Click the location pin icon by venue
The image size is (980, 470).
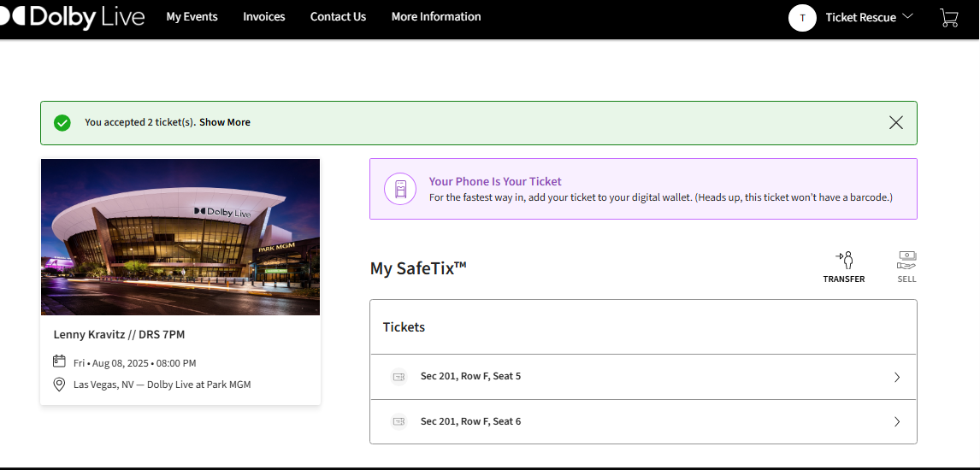[59, 385]
